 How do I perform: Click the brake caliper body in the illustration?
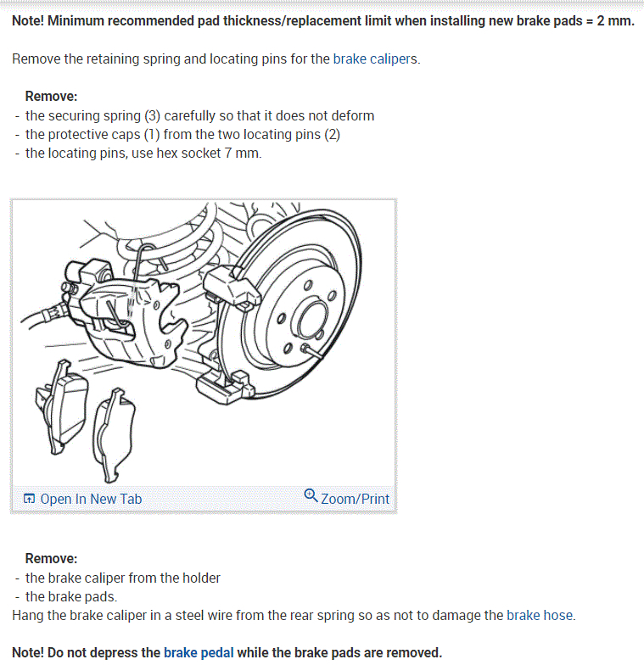[x=127, y=316]
